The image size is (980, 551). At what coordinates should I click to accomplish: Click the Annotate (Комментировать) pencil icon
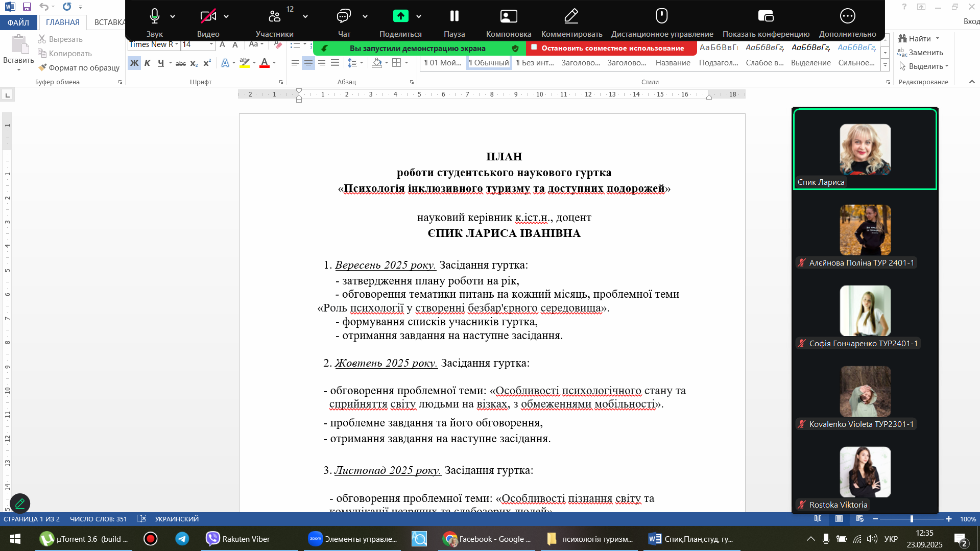click(x=571, y=16)
